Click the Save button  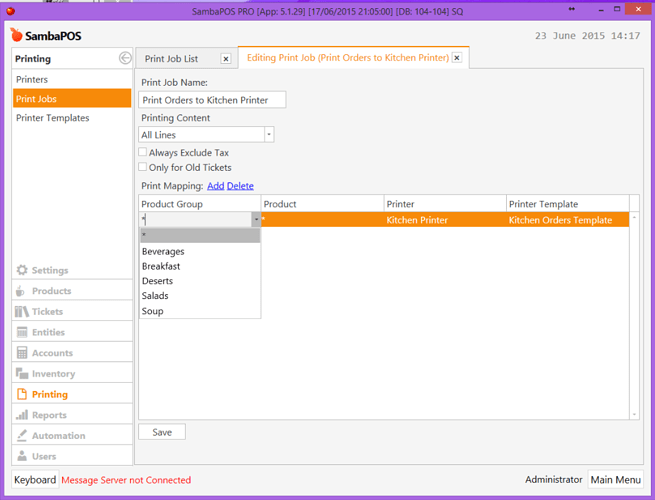click(x=162, y=432)
